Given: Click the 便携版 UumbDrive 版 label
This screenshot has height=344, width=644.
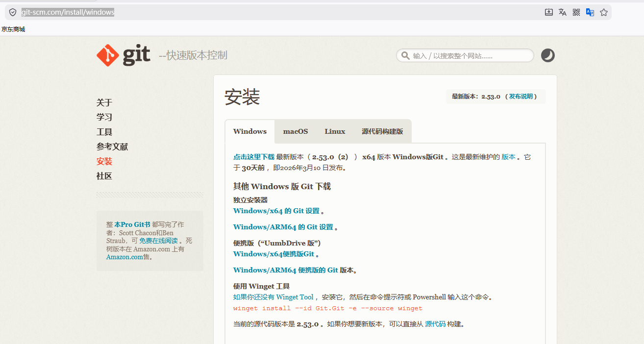Looking at the screenshot, I should 277,243.
